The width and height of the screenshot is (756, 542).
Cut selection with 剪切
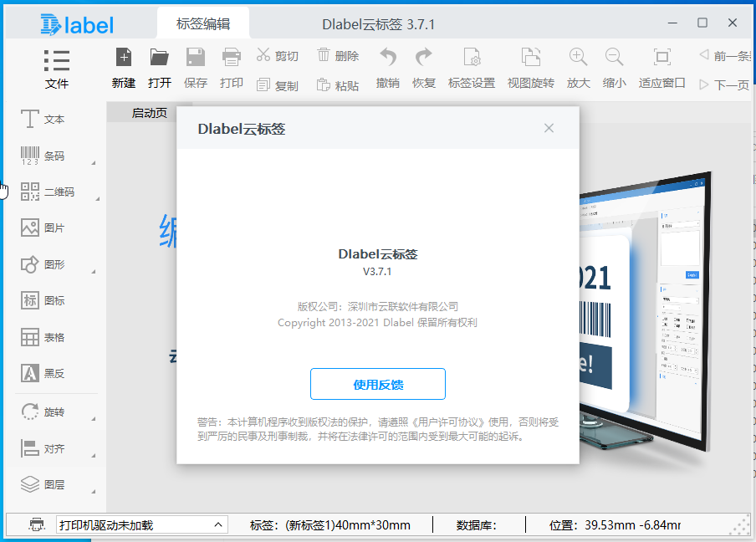[x=278, y=56]
